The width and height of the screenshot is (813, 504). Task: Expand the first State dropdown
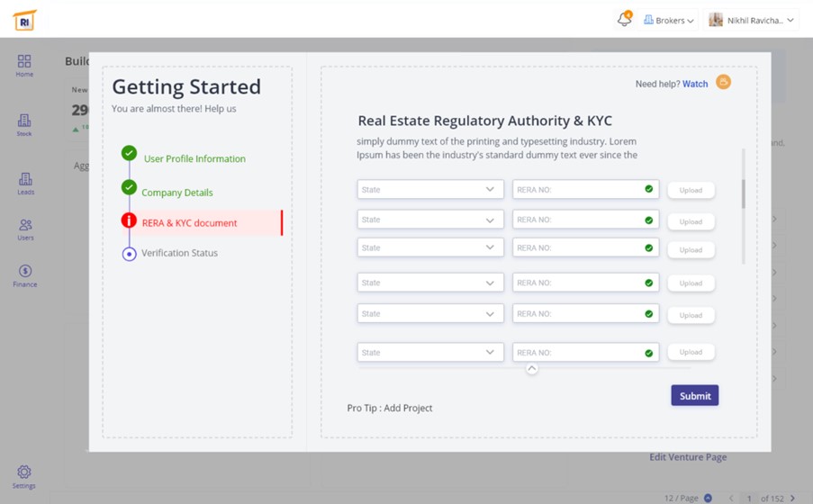[x=430, y=190]
